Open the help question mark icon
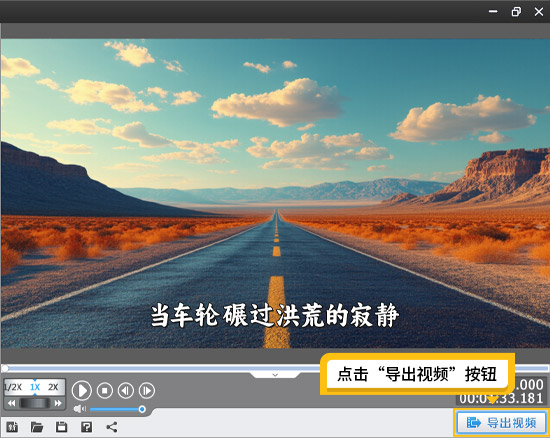 coord(86,427)
